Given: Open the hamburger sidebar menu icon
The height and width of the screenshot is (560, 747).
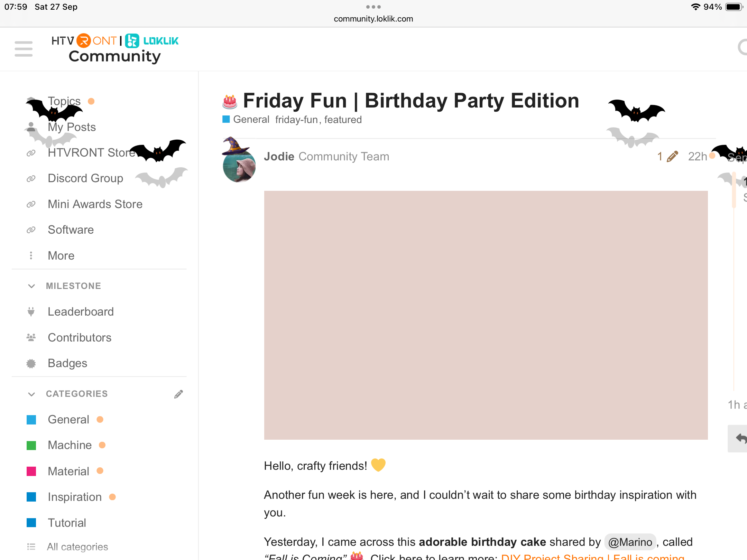Looking at the screenshot, I should coord(24,49).
